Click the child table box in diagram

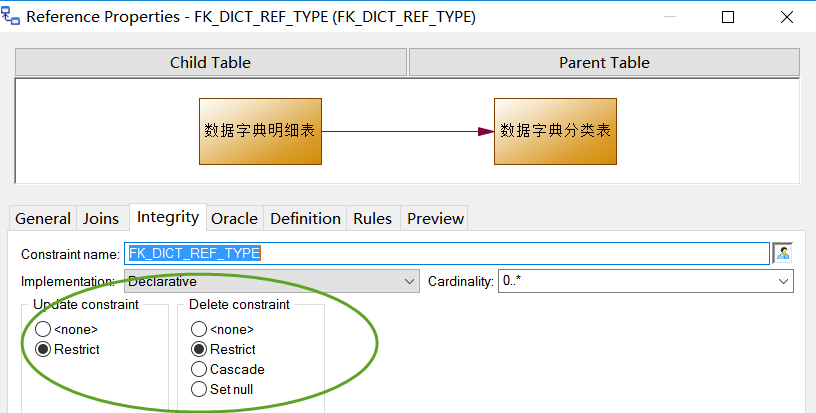(260, 131)
